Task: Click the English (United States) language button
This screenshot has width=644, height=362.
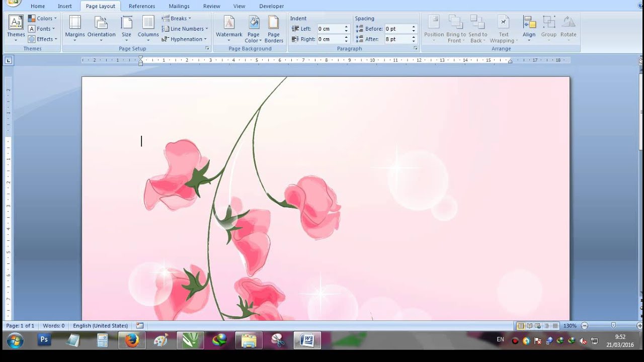Action: click(100, 326)
